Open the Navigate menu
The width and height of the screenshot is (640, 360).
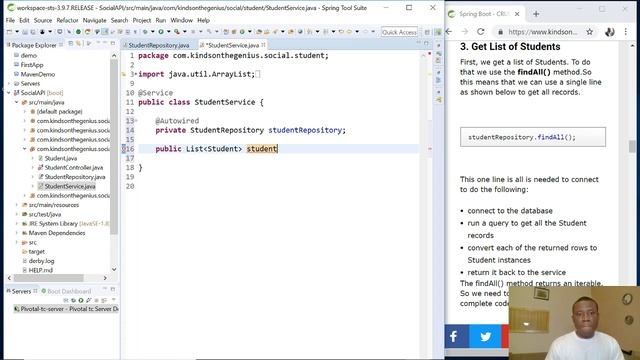click(x=94, y=20)
